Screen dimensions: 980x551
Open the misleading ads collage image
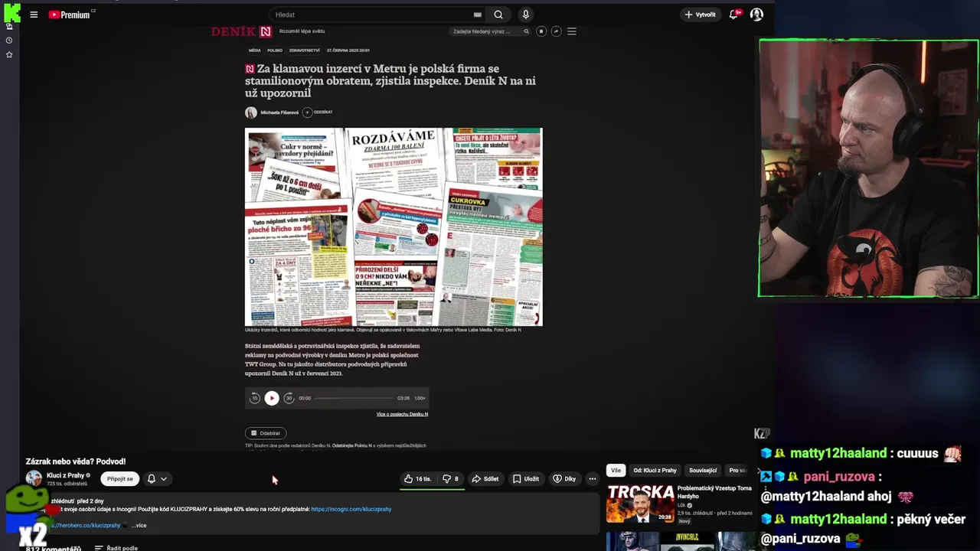pyautogui.click(x=394, y=227)
